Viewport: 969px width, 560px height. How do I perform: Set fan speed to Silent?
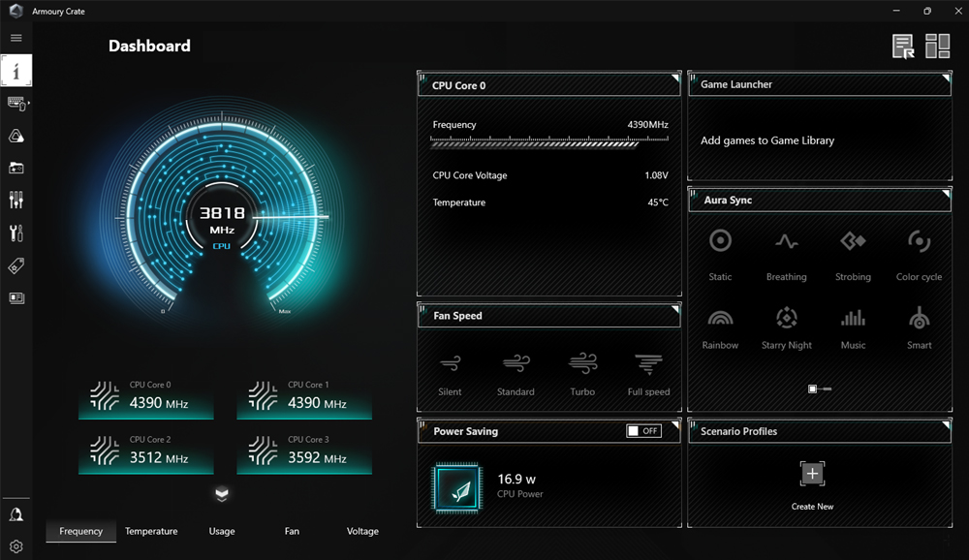(x=450, y=374)
